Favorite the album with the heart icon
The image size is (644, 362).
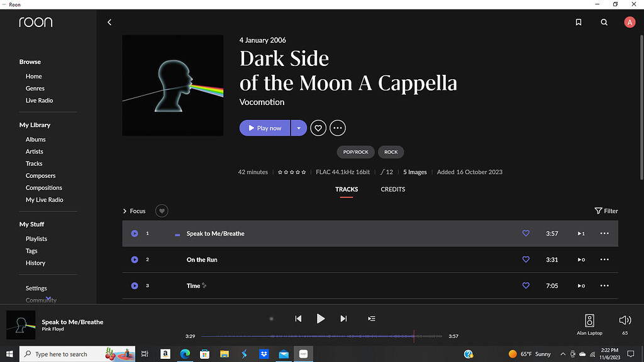(318, 128)
